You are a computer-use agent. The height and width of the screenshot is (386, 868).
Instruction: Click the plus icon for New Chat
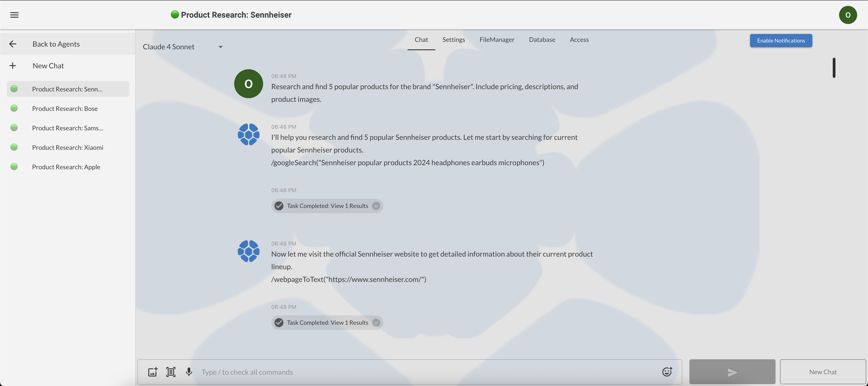(x=12, y=65)
